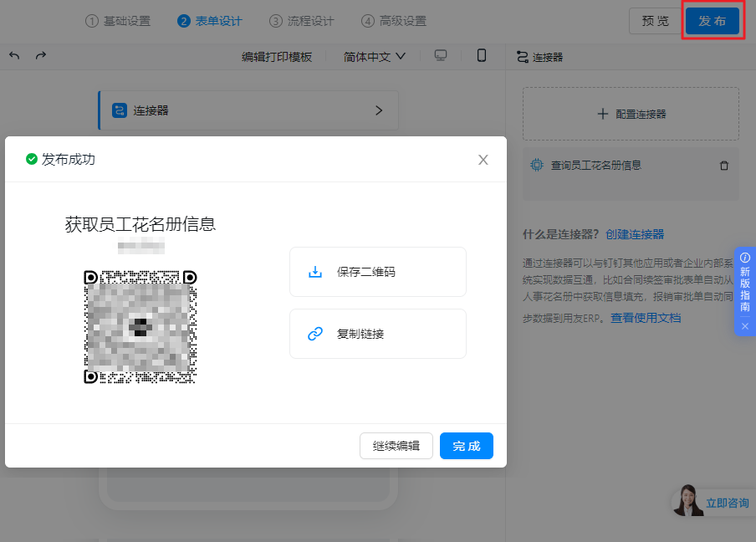This screenshot has height=542, width=756.
Task: Switch back to 基础设置 step
Action: (x=119, y=21)
